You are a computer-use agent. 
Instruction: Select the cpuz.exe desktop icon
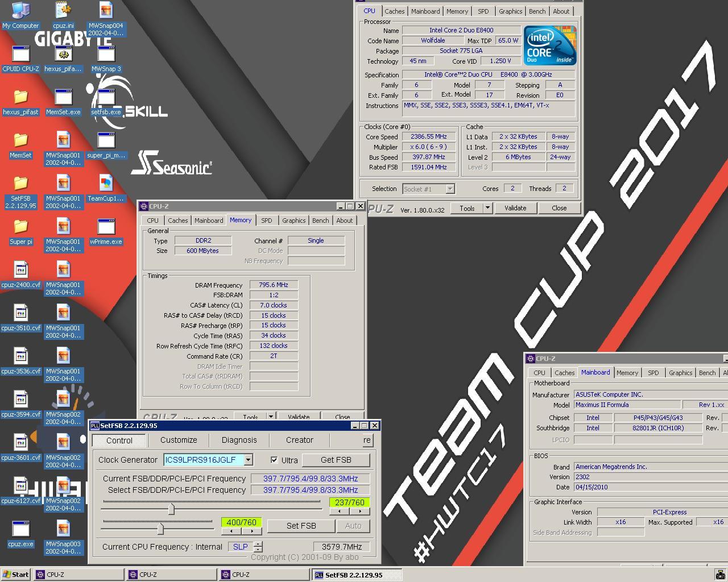click(20, 534)
